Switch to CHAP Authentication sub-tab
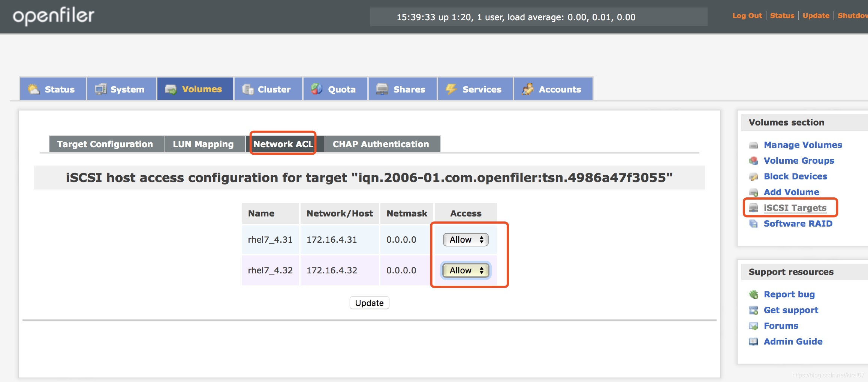The height and width of the screenshot is (382, 868). point(382,144)
